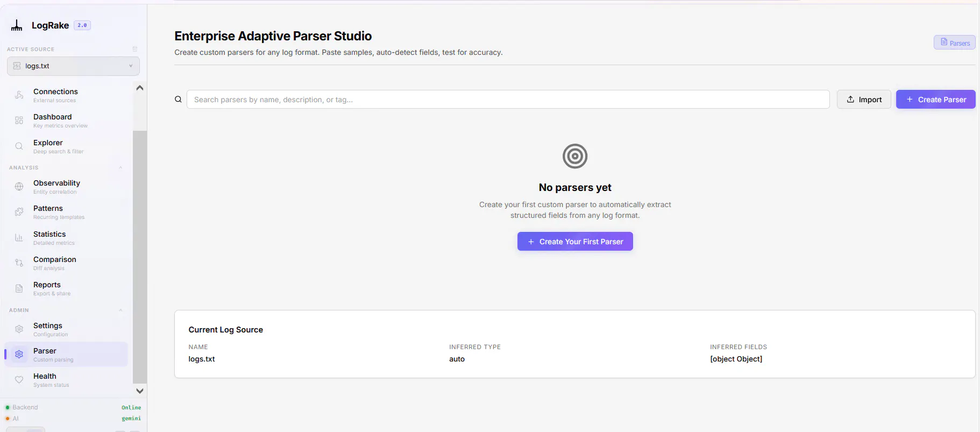Screen dimensions: 980x432
Task: Click the gemini AI status value
Action: (131, 419)
